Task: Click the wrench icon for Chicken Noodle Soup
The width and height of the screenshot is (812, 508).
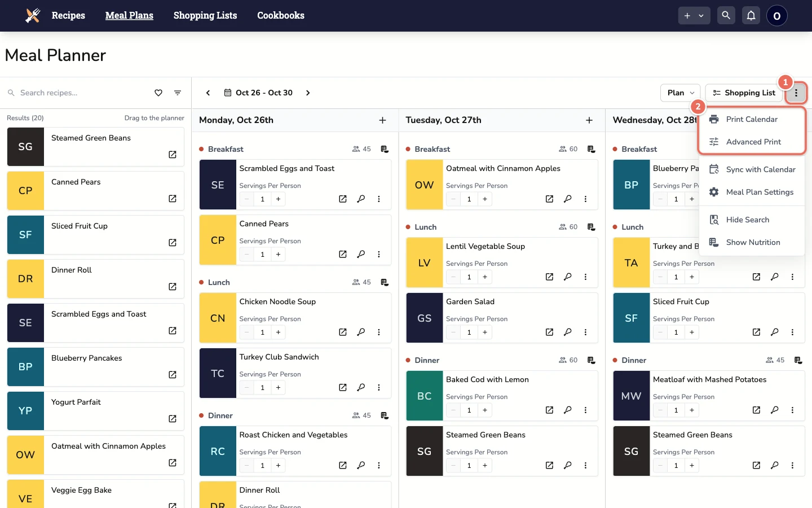Action: click(361, 332)
